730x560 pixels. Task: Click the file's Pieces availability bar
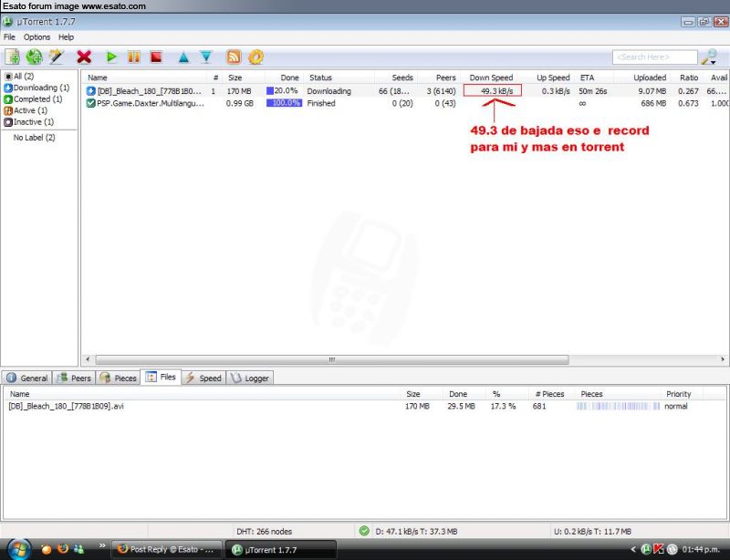click(618, 406)
